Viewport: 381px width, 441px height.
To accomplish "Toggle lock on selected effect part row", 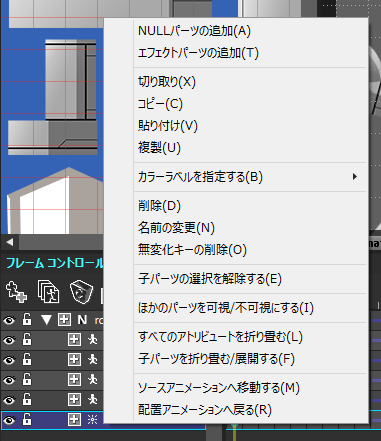I will click(x=27, y=419).
